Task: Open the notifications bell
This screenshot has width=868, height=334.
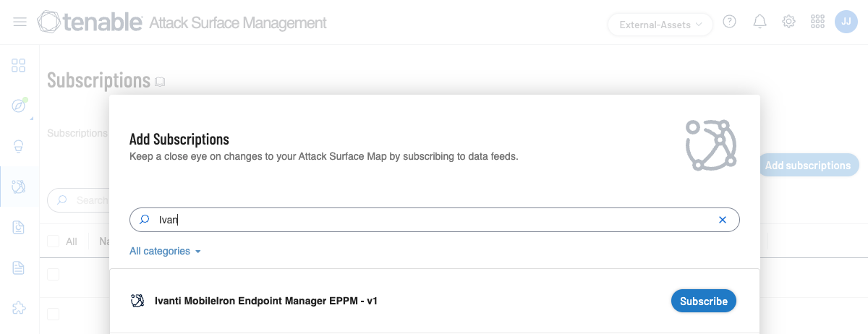Action: click(x=759, y=22)
